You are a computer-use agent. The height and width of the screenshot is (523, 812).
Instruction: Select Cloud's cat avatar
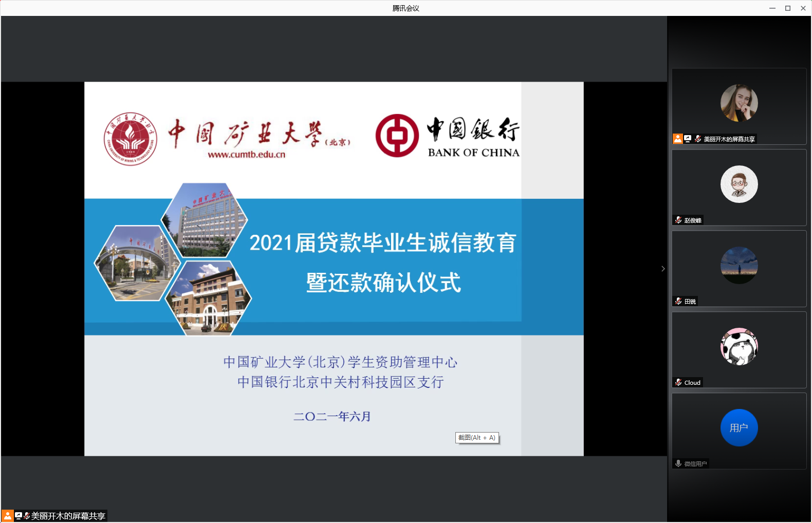[x=739, y=347]
